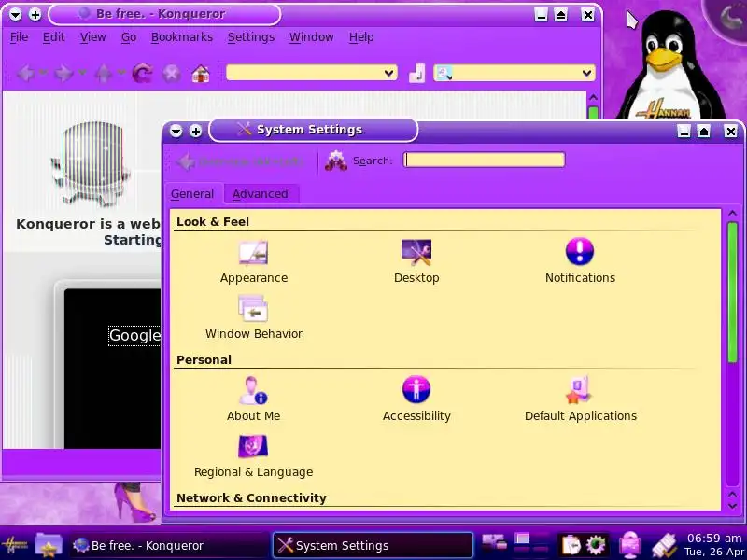Viewport: 747px width, 560px height.
Task: Open the About Me module
Action: 253,399
